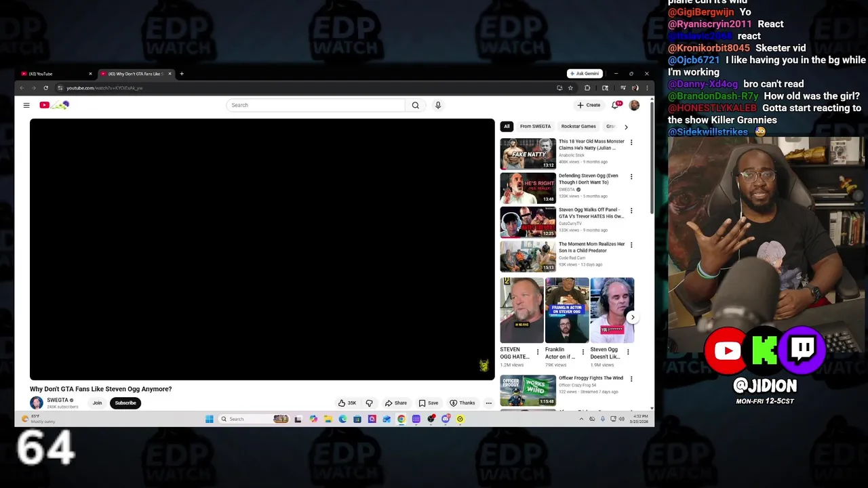Open the Chrome extensions puzzle icon
Viewport: 868px width, 488px height.
point(587,87)
